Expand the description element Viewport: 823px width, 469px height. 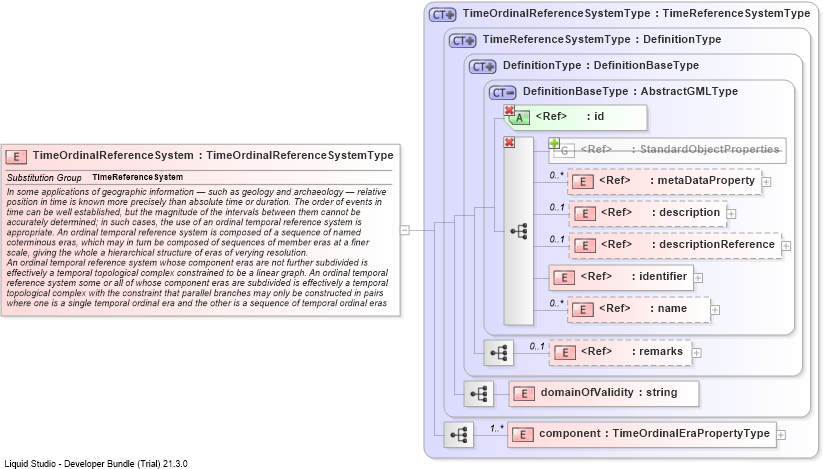(731, 214)
